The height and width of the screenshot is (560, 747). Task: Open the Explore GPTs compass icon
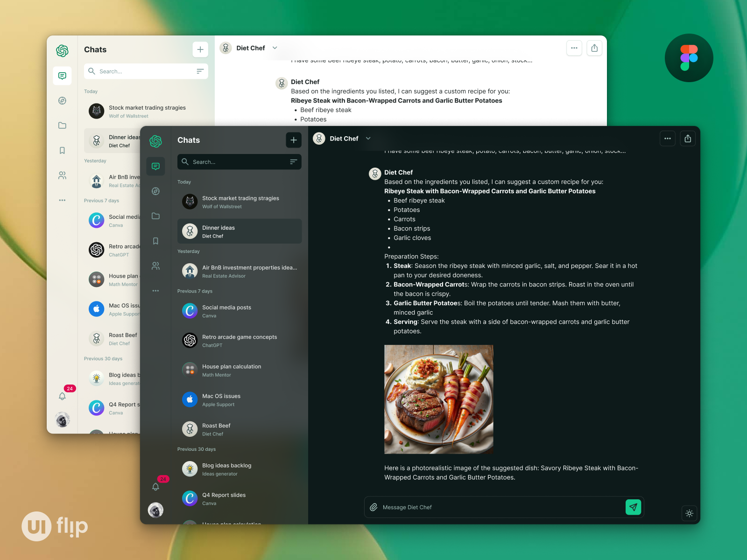pos(155,191)
